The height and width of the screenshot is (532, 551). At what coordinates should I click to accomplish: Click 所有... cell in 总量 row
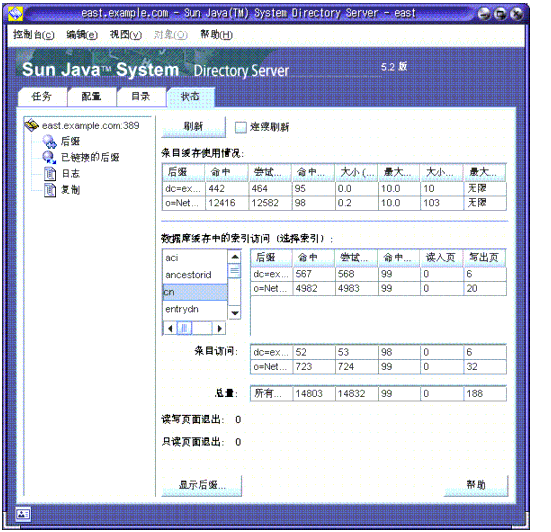coord(271,394)
